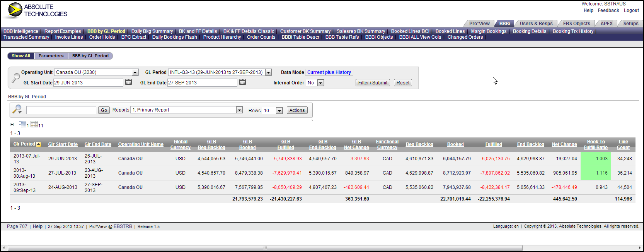Viewport: 644px width, 252px height.
Task: Open the Feedback link
Action: [x=608, y=10]
